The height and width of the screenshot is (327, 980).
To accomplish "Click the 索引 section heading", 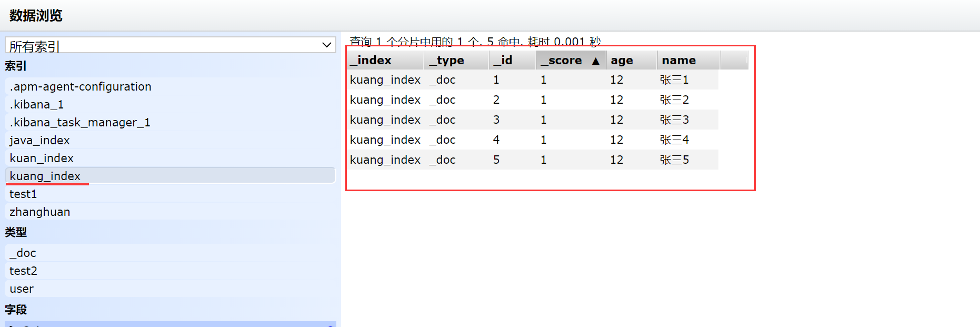I will (x=16, y=66).
